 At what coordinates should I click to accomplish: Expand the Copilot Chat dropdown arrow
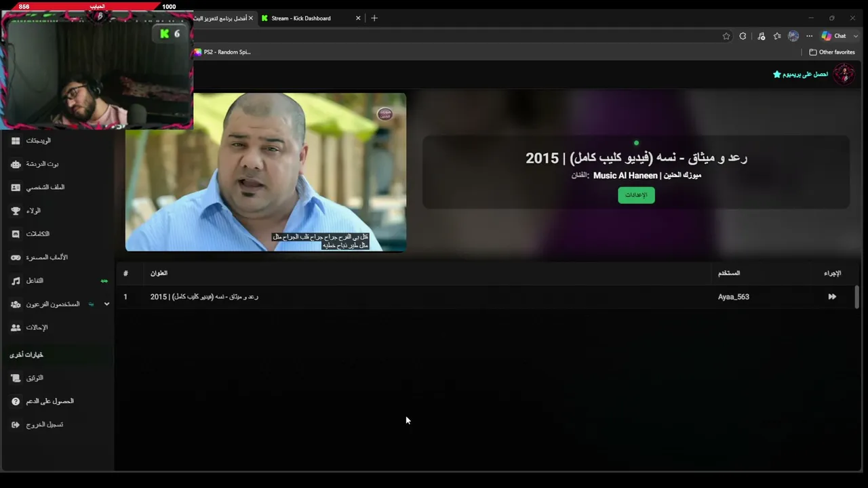(x=856, y=36)
